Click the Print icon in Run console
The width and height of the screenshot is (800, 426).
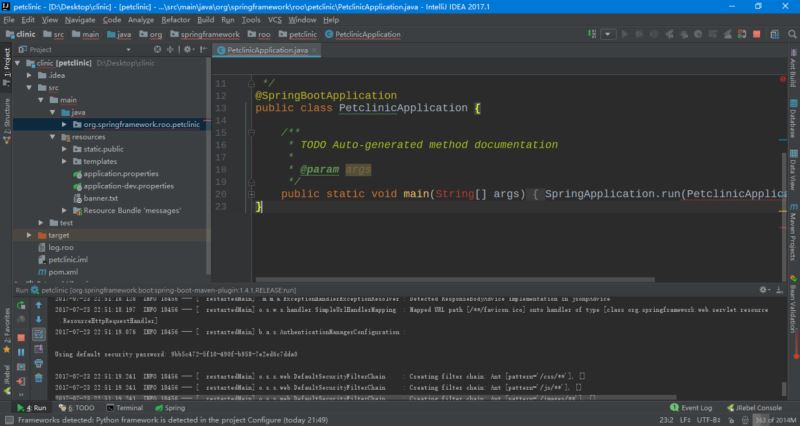pyautogui.click(x=39, y=363)
